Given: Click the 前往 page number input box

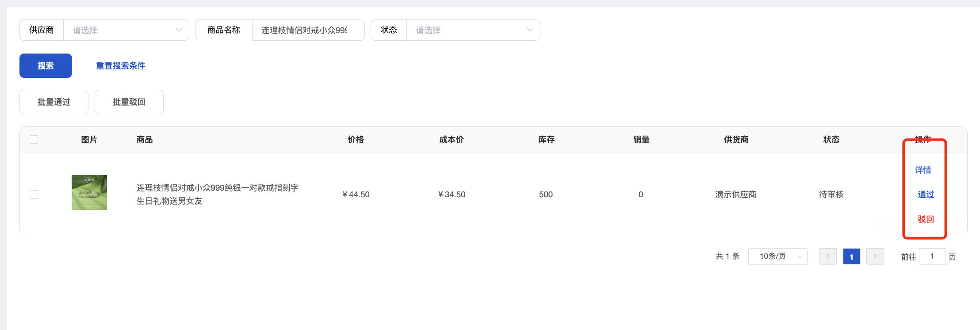Looking at the screenshot, I should [x=932, y=257].
